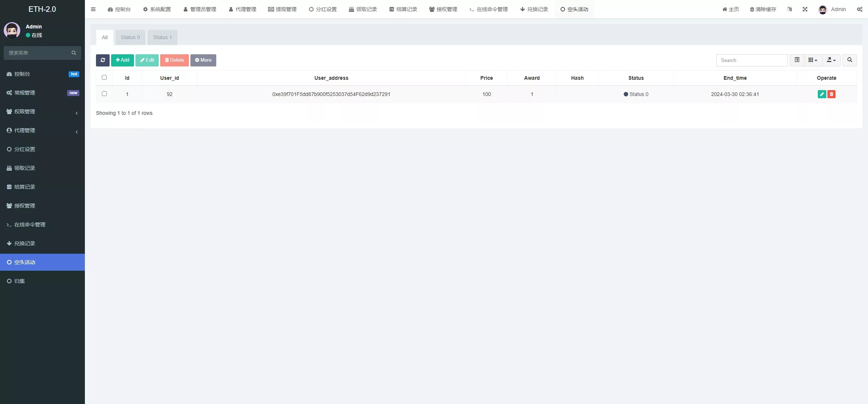Viewport: 868px width, 404px height.
Task: Open the columns visibility dropdown
Action: coord(812,60)
